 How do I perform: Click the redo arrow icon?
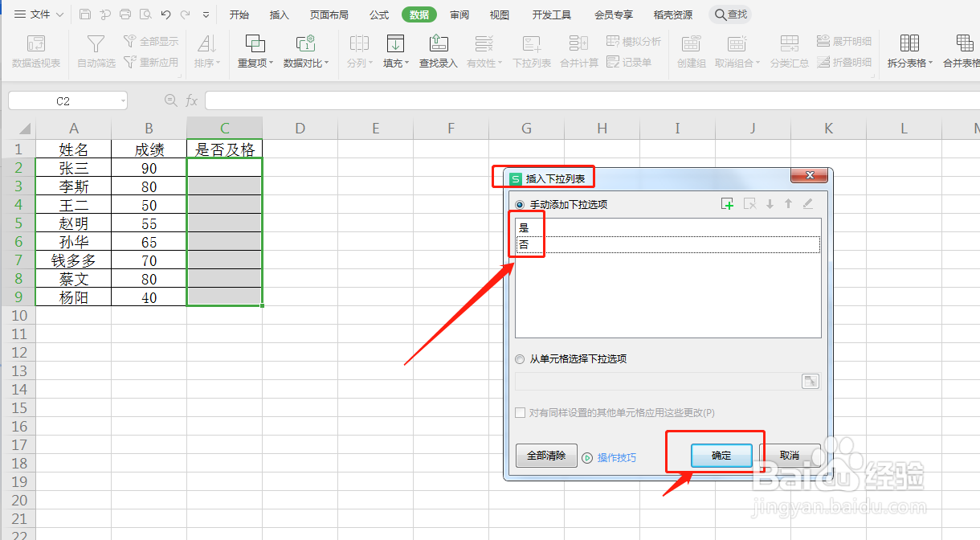coord(186,14)
